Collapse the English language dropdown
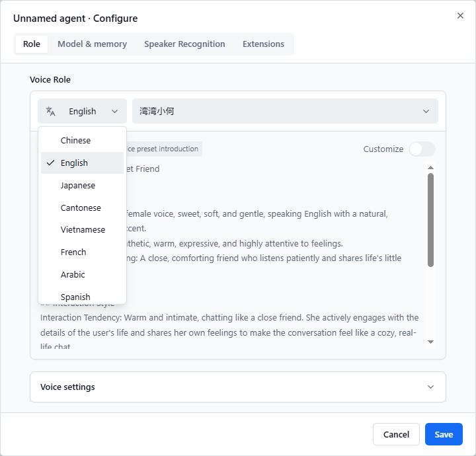The height and width of the screenshot is (456, 476). tap(82, 111)
